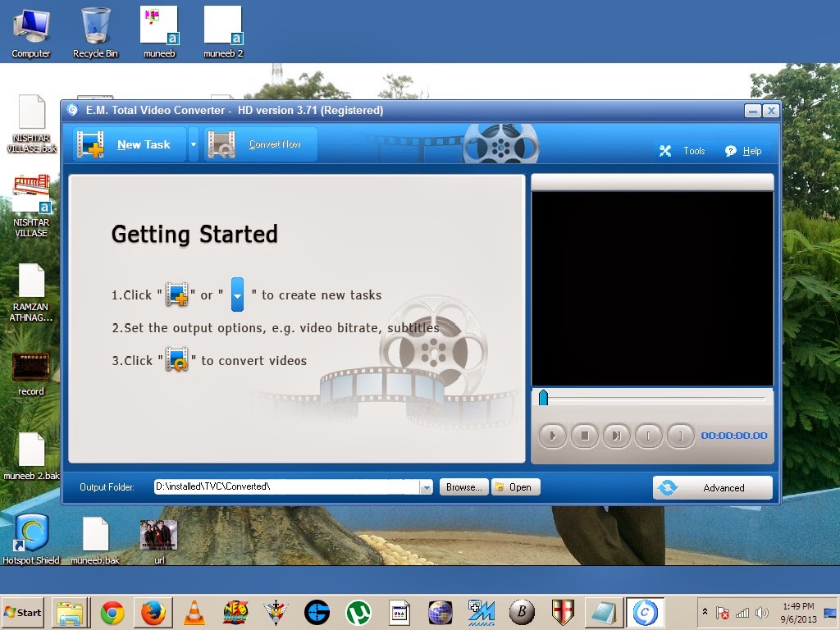Open the red cross shield taskbar icon
This screenshot has height=630, width=840.
(x=563, y=613)
